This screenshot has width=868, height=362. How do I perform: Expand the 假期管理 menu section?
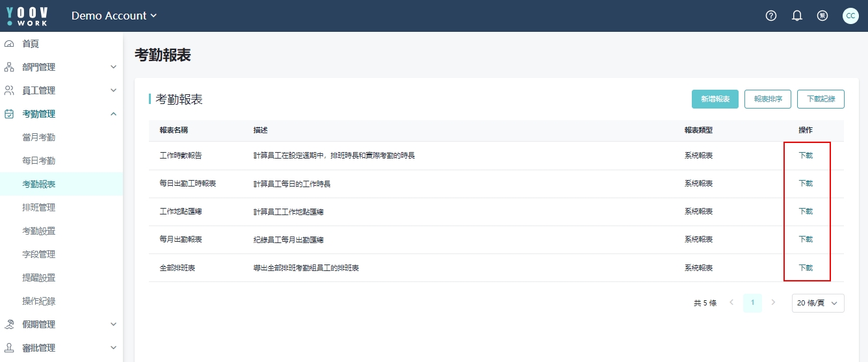tap(113, 324)
